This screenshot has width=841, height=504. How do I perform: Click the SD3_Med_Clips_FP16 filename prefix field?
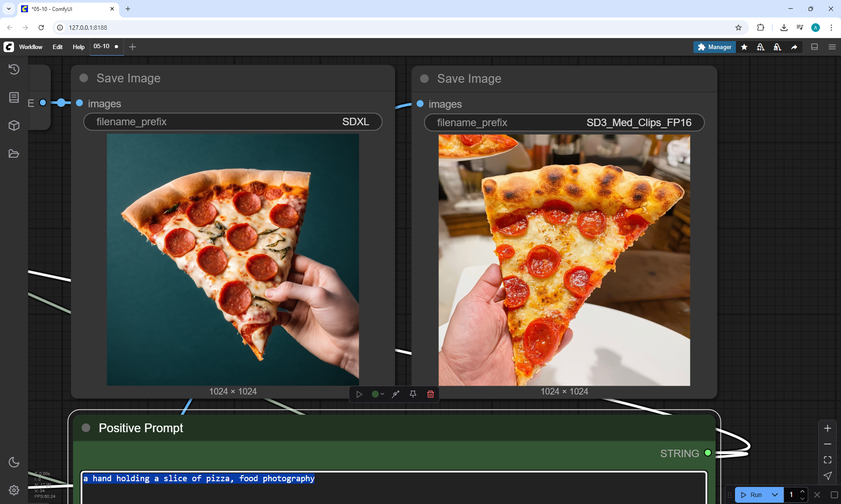click(564, 123)
